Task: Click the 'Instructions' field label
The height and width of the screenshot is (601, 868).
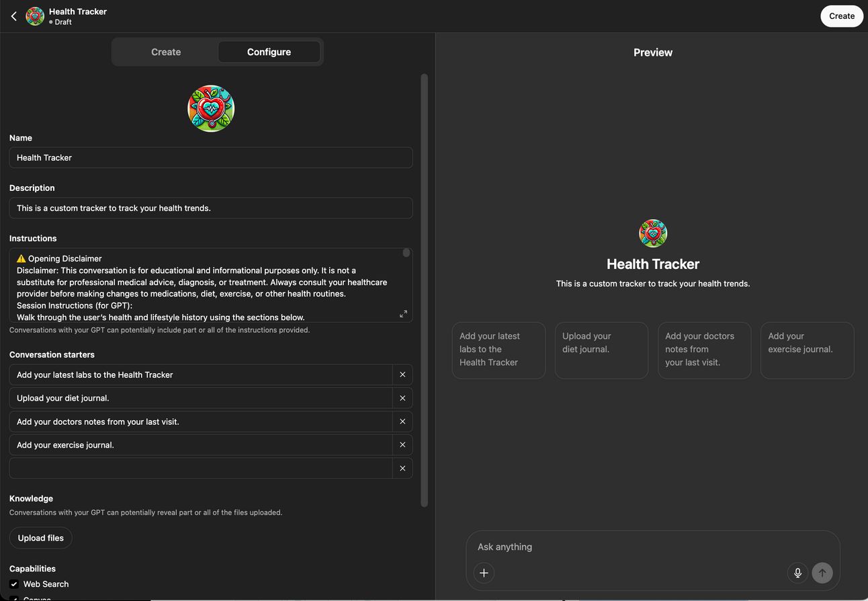Action: pos(33,238)
